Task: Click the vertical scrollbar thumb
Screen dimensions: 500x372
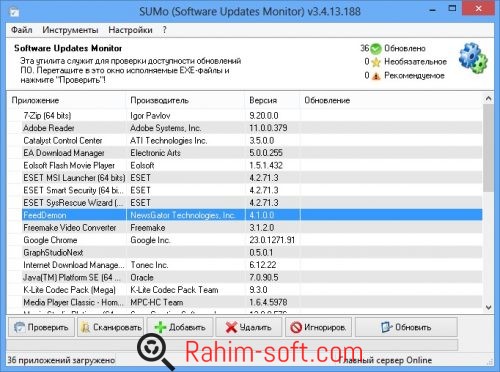Action: coord(488,148)
